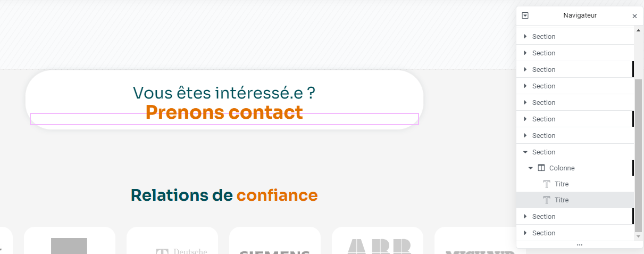The width and height of the screenshot is (644, 254).
Task: Collapse the Colonne tree arrow
Action: click(530, 168)
